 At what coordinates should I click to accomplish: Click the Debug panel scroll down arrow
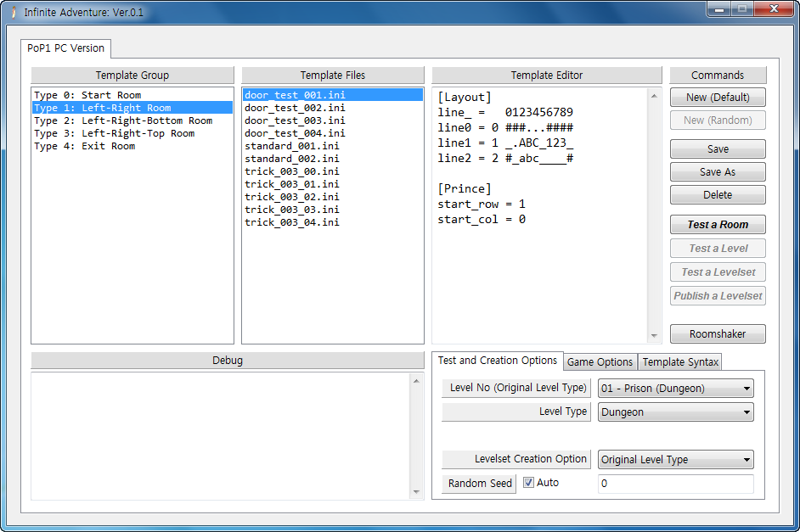(416, 492)
